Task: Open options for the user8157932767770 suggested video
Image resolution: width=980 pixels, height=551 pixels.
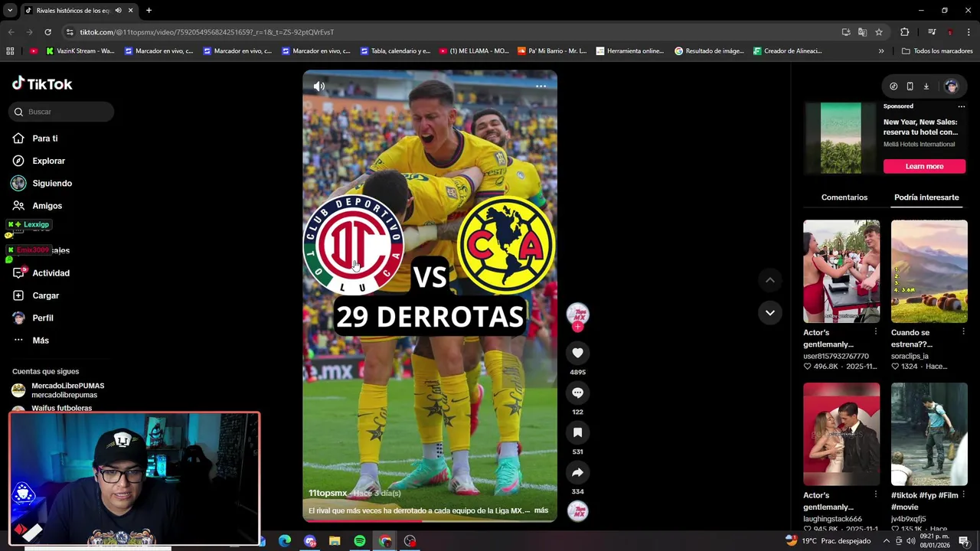Action: click(x=876, y=332)
